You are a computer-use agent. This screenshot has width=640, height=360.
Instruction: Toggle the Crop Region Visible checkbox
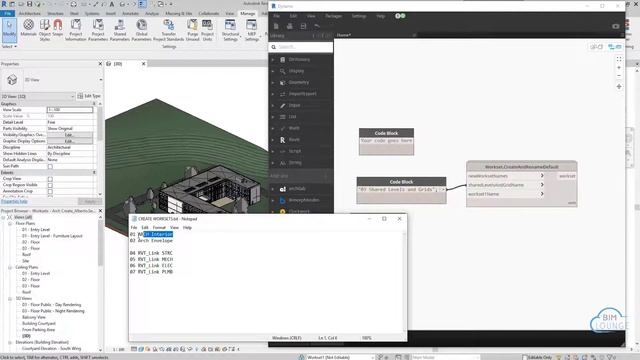[x=50, y=185]
